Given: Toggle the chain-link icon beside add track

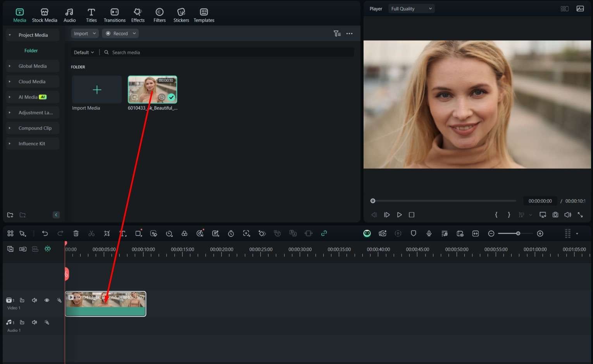Looking at the screenshot, I should coord(23,249).
